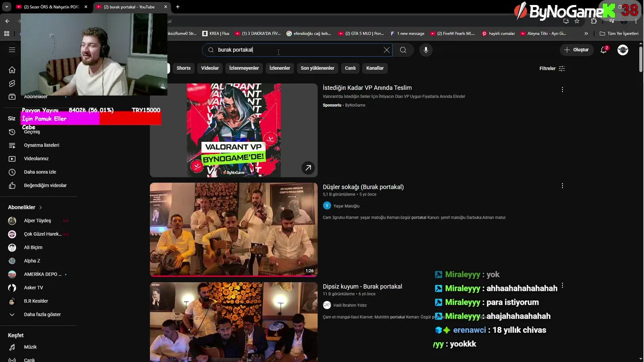The image size is (644, 362).
Task: Play the Düşler sokağı video thumbnail
Action: pyautogui.click(x=233, y=230)
